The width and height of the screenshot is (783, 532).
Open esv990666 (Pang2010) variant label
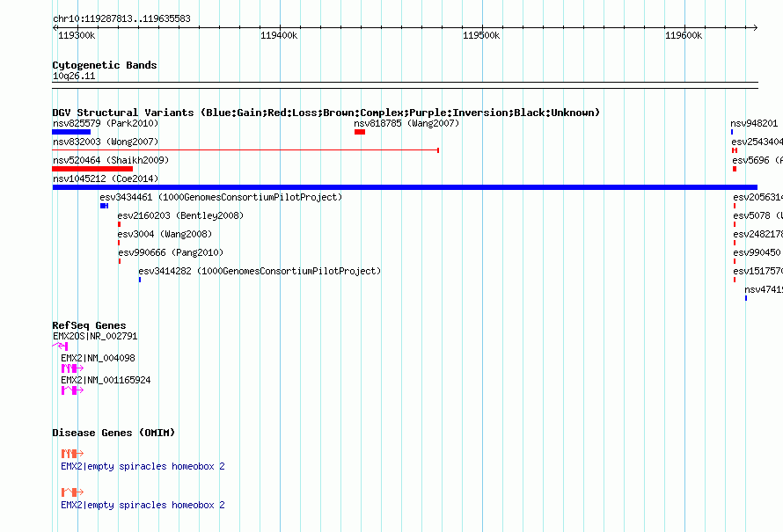171,252
